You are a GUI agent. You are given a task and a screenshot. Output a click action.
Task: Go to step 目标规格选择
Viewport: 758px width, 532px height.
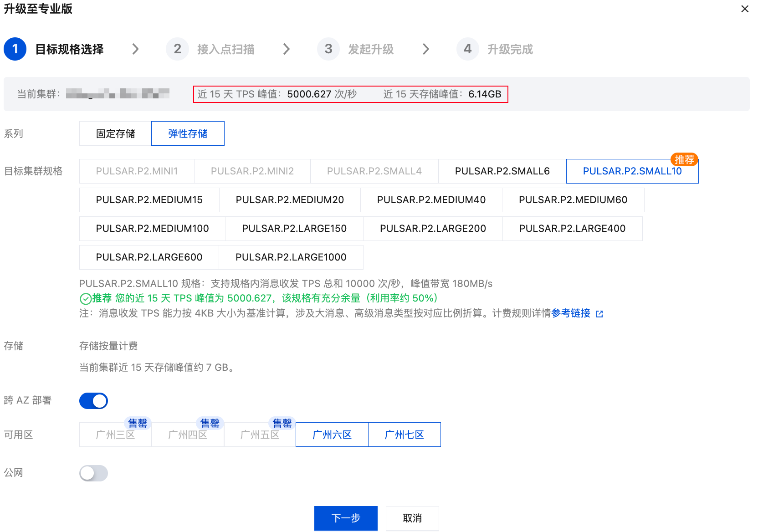click(70, 49)
